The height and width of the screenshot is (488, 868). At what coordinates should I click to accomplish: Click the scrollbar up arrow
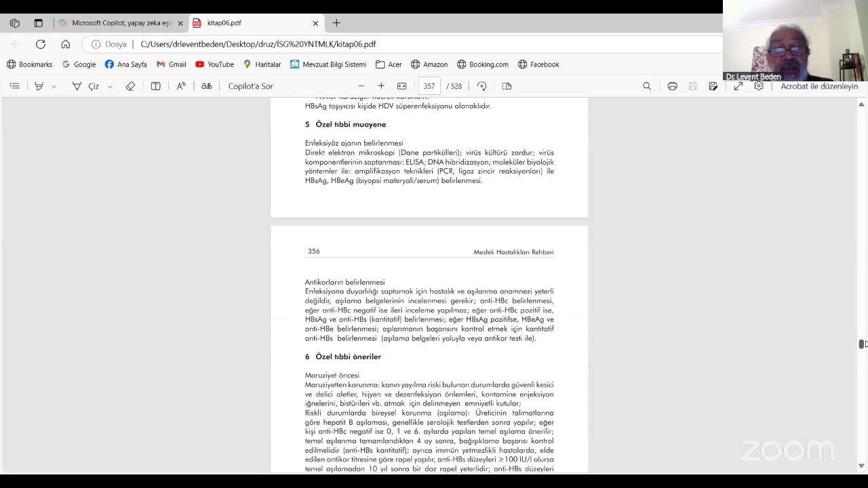pyautogui.click(x=861, y=104)
